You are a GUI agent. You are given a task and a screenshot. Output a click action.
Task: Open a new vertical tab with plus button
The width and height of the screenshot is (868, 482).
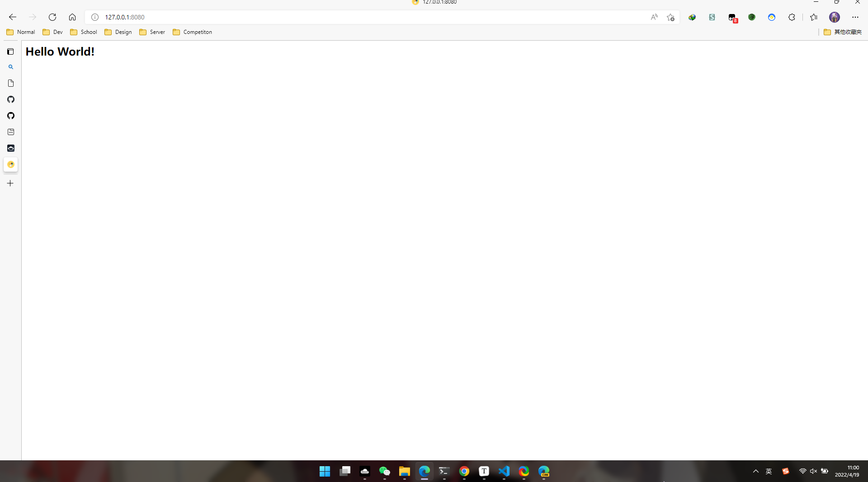pyautogui.click(x=10, y=183)
